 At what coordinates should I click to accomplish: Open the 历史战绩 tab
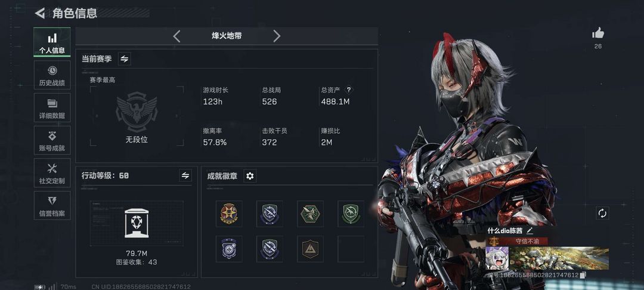click(52, 76)
